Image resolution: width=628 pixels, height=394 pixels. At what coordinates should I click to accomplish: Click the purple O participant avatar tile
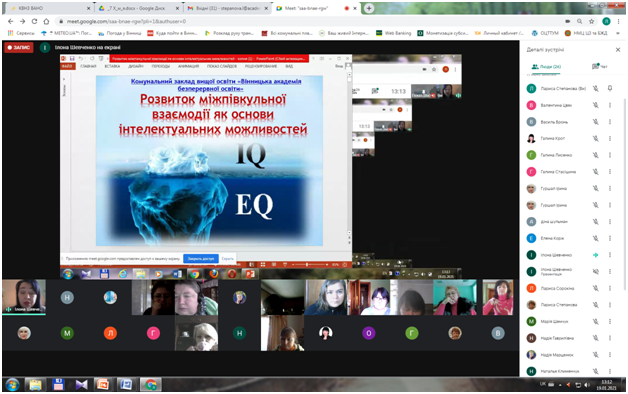[x=368, y=333]
